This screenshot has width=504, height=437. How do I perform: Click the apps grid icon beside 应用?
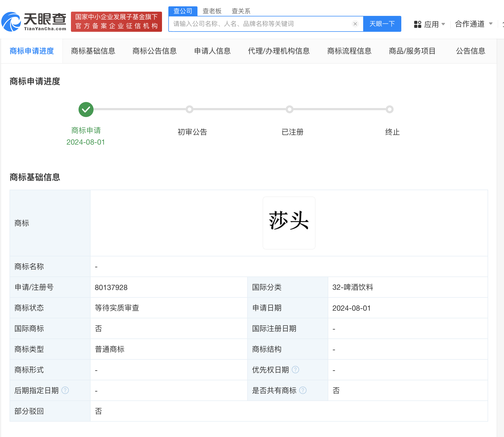tap(418, 24)
